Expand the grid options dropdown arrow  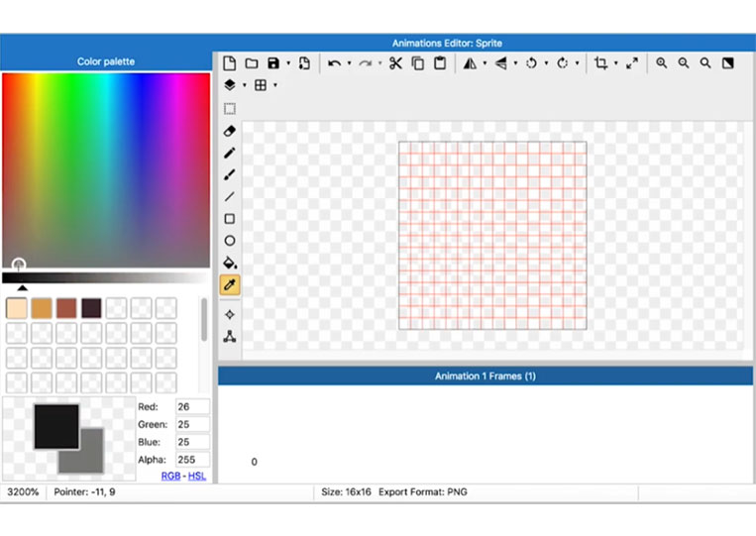click(275, 85)
